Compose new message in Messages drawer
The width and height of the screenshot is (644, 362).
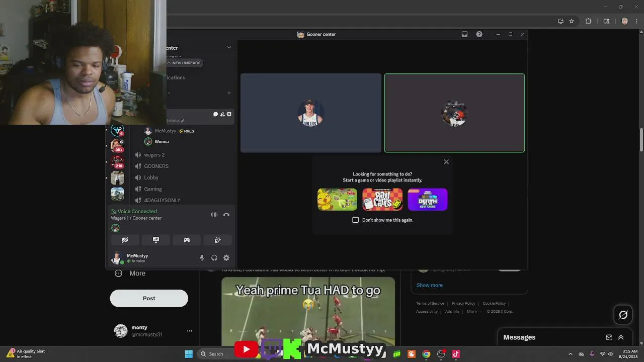(609, 337)
